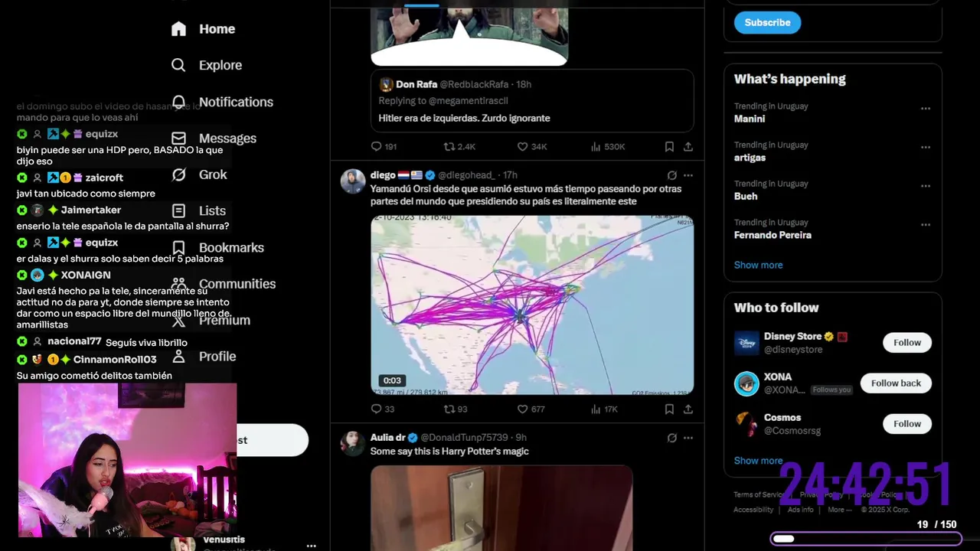Image resolution: width=980 pixels, height=551 pixels.
Task: Open account menu dots beside venusitis
Action: (x=311, y=546)
